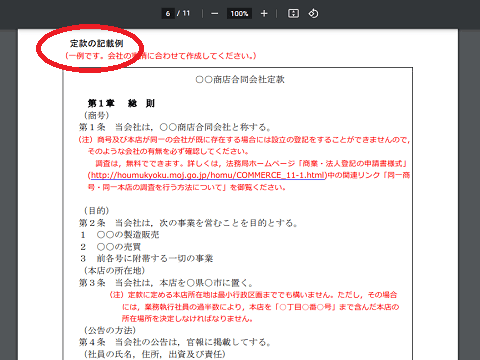This screenshot has width=480, height=360.
Task: Click the label (商号)
Action: (x=97, y=115)
